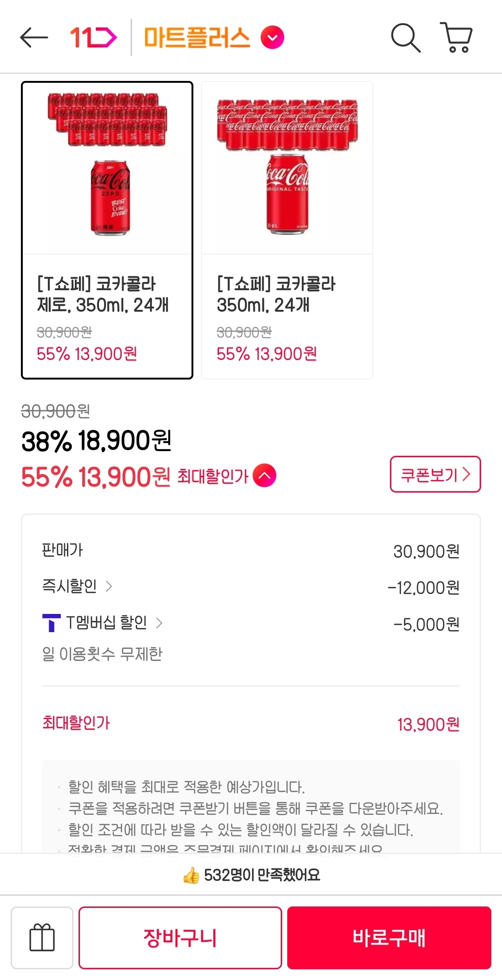Open the shopping cart icon
Viewport: 502px width, 980px height.
(x=456, y=37)
